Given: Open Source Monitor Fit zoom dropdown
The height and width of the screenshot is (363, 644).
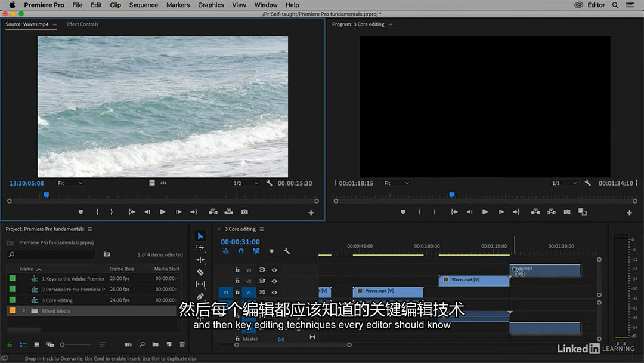Looking at the screenshot, I should pos(70,183).
